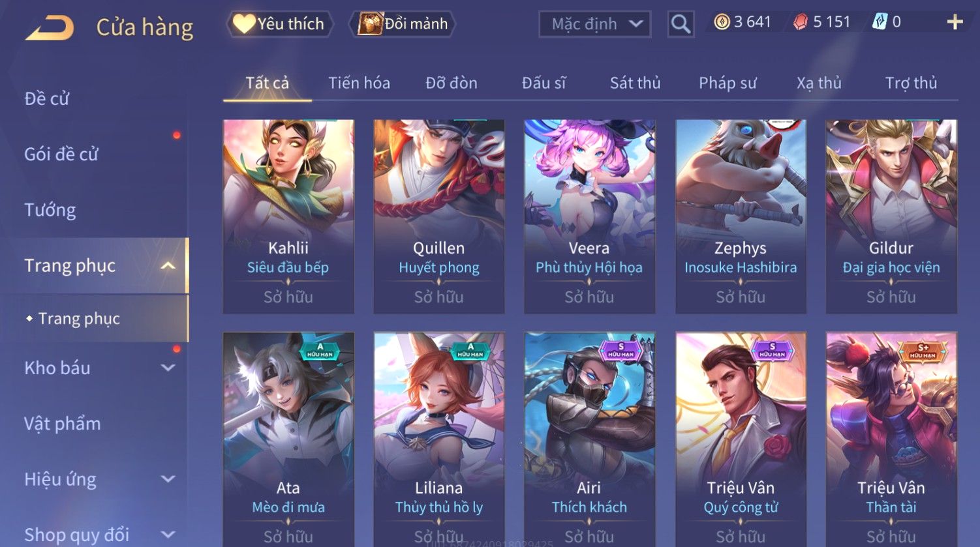Tap the blue voucher currency icon
Viewport: 980px width, 547px height.
point(880,22)
